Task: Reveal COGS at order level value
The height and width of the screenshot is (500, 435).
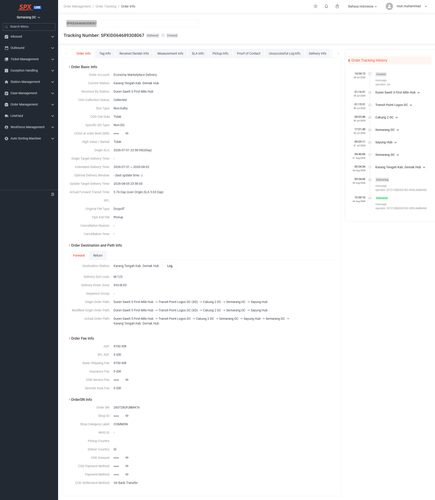Action: pyautogui.click(x=127, y=133)
